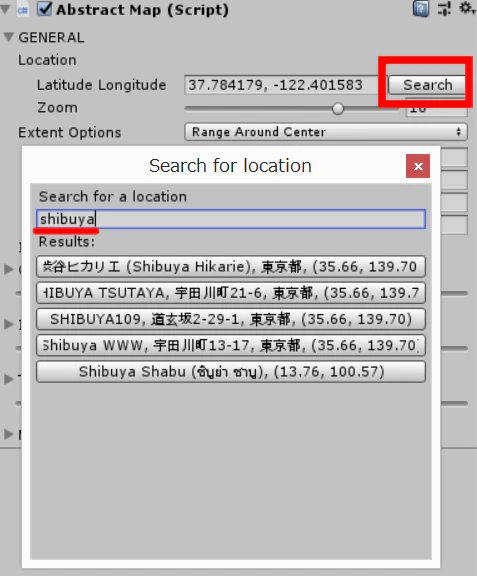Toggle the Abstract Map script checkbox
Screen dimensions: 477x576
[x=44, y=9]
